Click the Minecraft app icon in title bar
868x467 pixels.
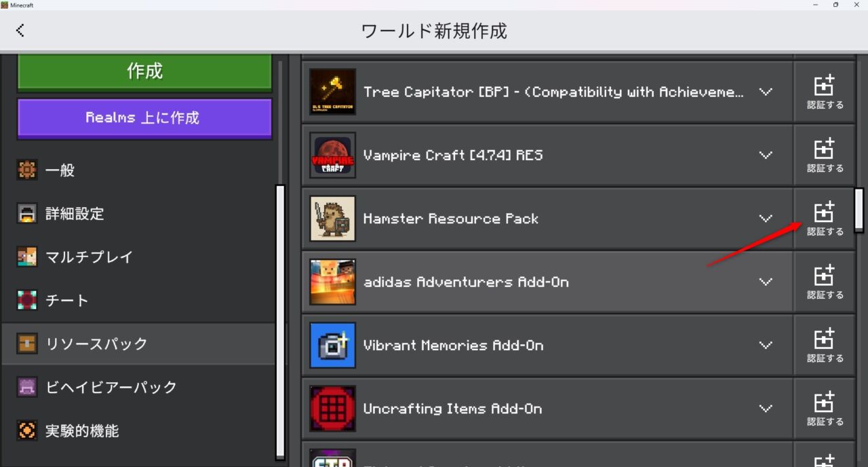coord(5,5)
